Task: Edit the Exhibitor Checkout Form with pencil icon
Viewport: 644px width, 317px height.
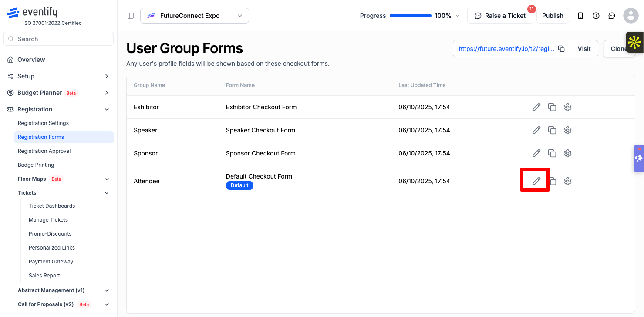Action: coord(536,107)
